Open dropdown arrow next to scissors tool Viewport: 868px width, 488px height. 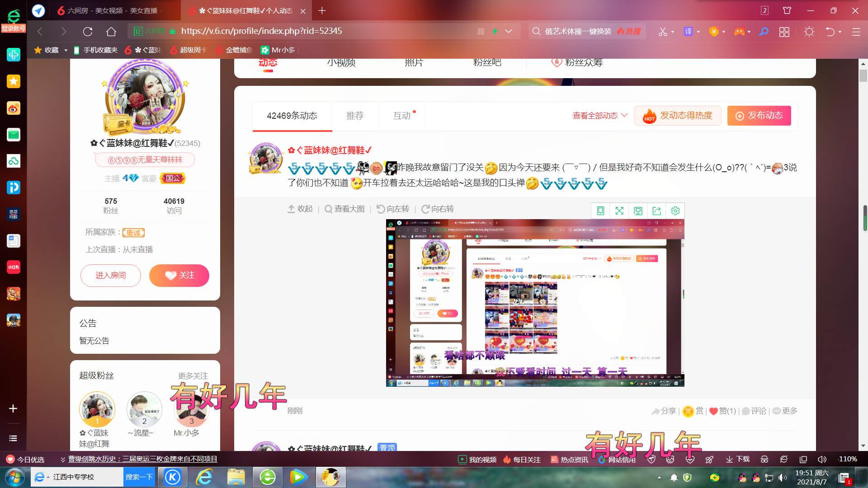pyautogui.click(x=673, y=32)
